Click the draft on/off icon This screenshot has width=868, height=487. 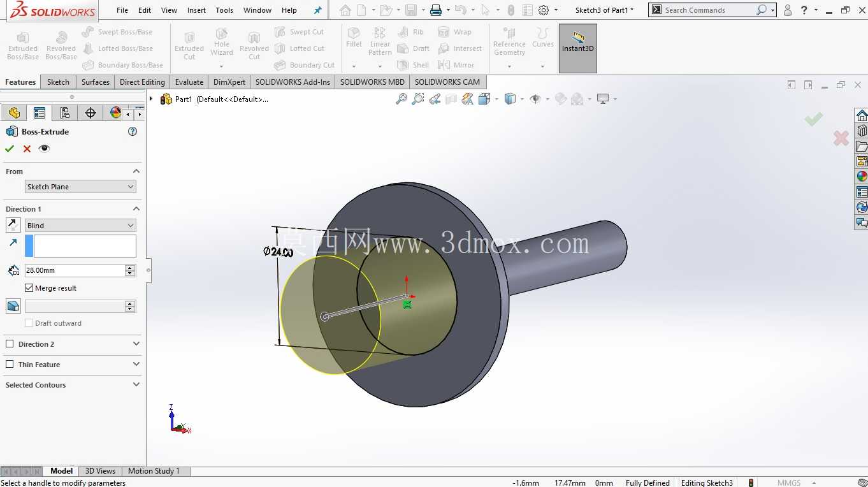pos(13,306)
